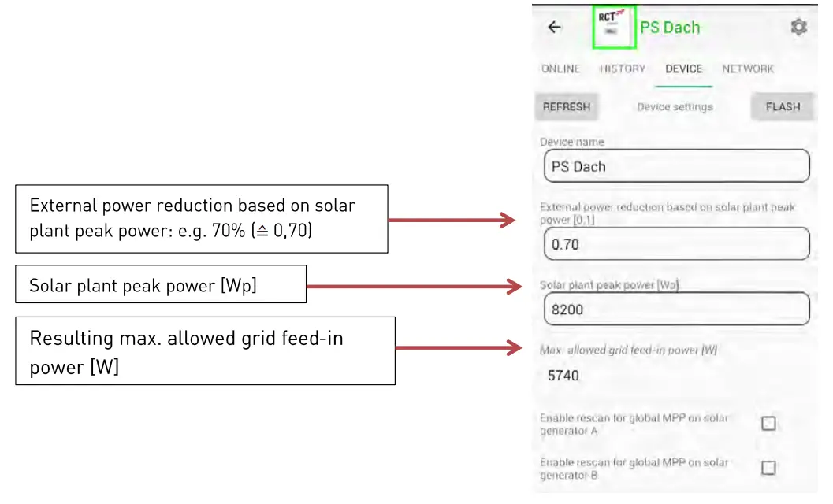Viewport: 833px width, 504px height.
Task: Click the Device settings label
Action: point(675,107)
